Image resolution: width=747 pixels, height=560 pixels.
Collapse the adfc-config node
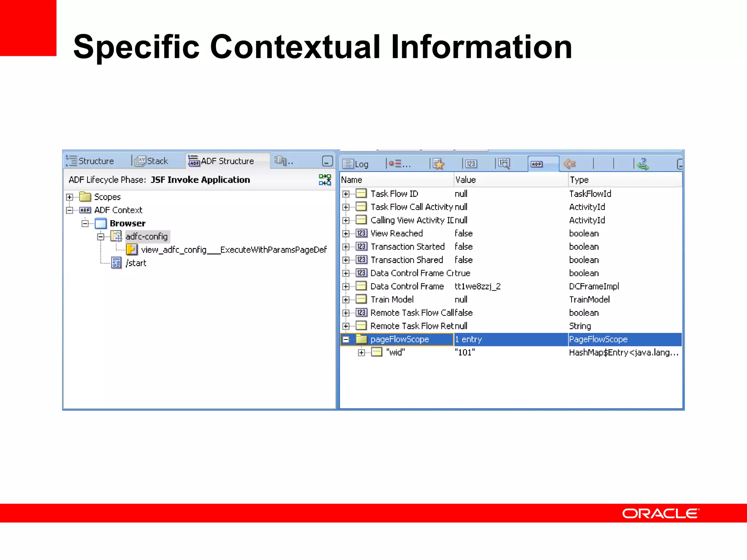point(101,237)
